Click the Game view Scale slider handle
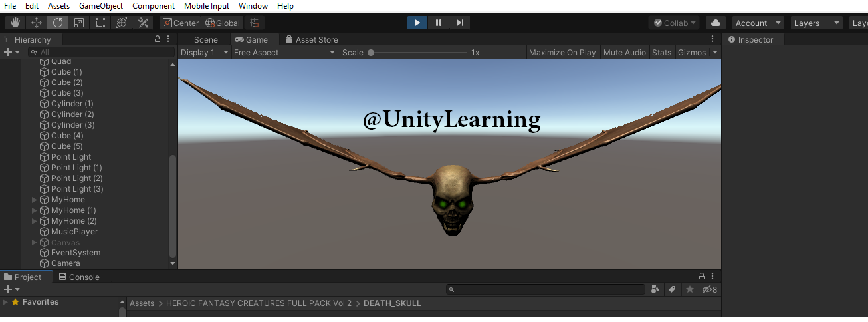868x322 pixels. point(371,52)
